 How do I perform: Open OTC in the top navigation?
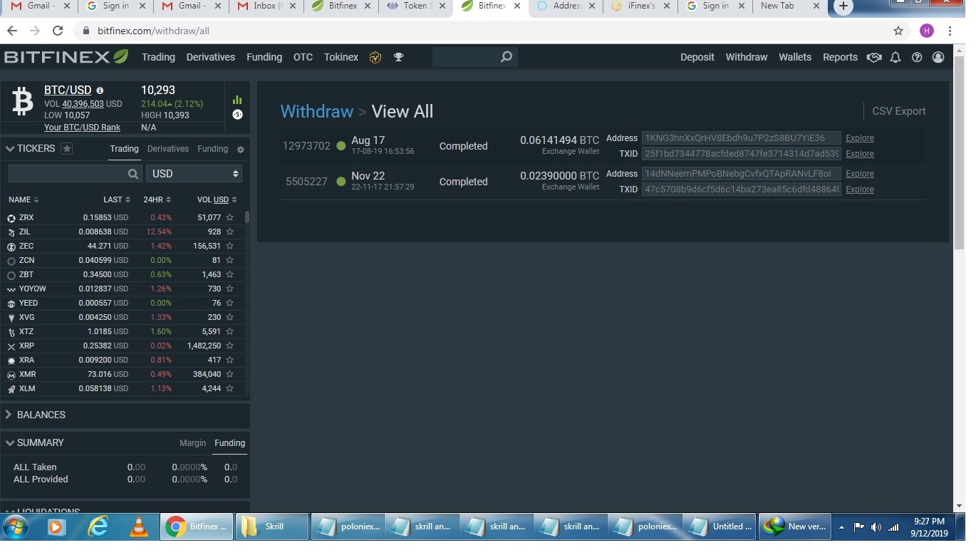pos(303,57)
